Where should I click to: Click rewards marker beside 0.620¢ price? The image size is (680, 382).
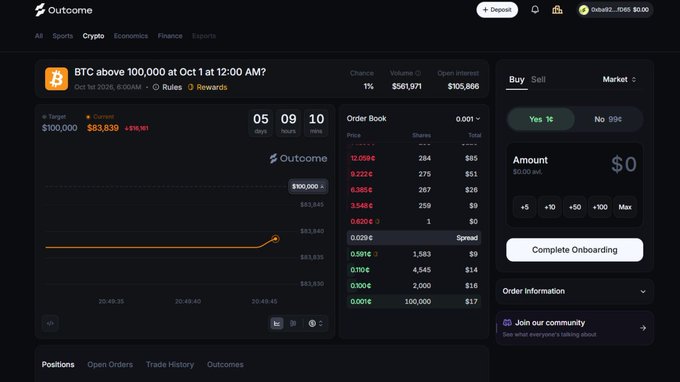[x=377, y=222]
